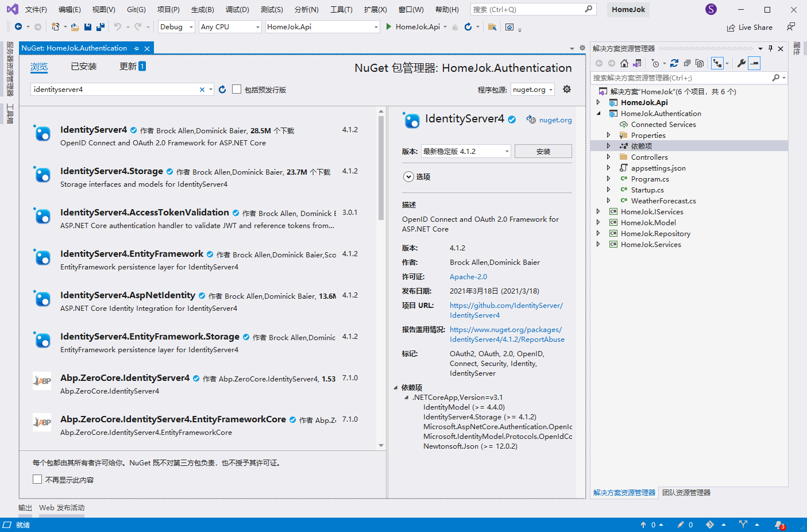This screenshot has width=807, height=532.
Task: Click the user account avatar S
Action: pos(711,9)
